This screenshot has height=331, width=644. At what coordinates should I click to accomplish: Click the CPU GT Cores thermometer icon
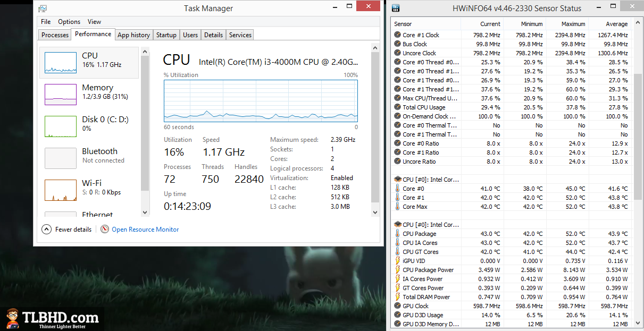(x=397, y=252)
